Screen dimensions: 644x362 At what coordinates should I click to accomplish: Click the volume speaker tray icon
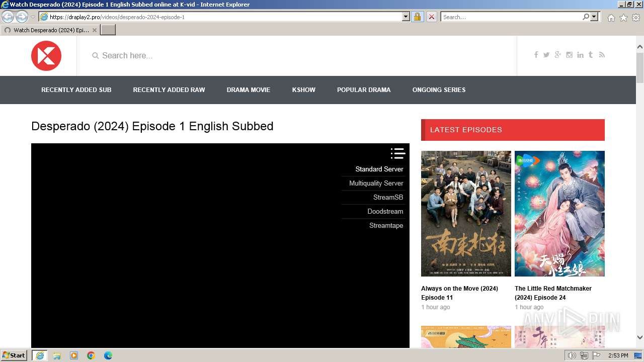click(x=572, y=355)
